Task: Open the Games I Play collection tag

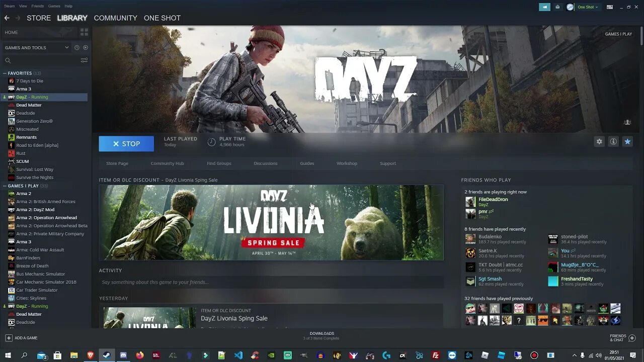Action: [x=618, y=34]
